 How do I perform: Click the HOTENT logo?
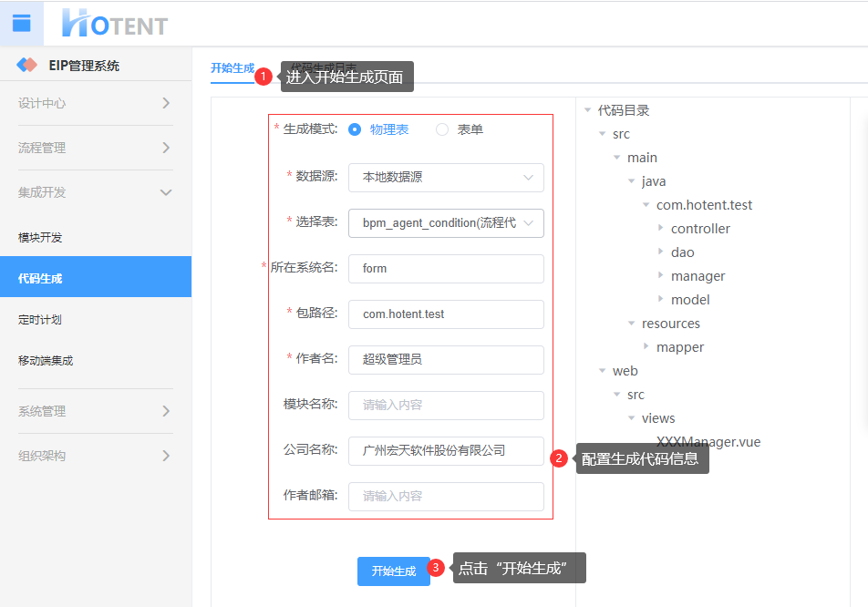pyautogui.click(x=115, y=24)
